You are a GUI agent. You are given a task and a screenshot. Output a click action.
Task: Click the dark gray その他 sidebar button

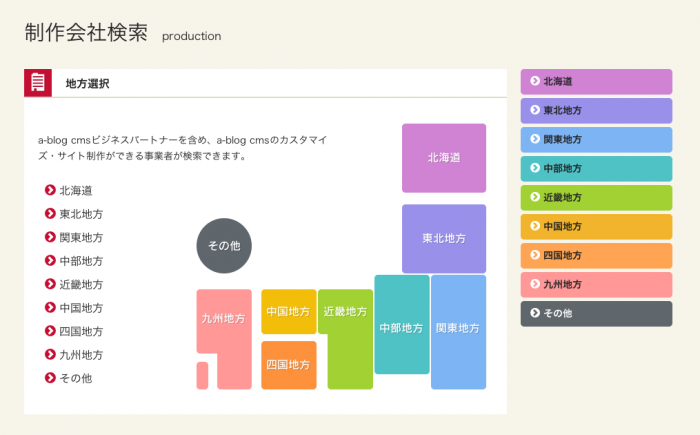pyautogui.click(x=596, y=314)
